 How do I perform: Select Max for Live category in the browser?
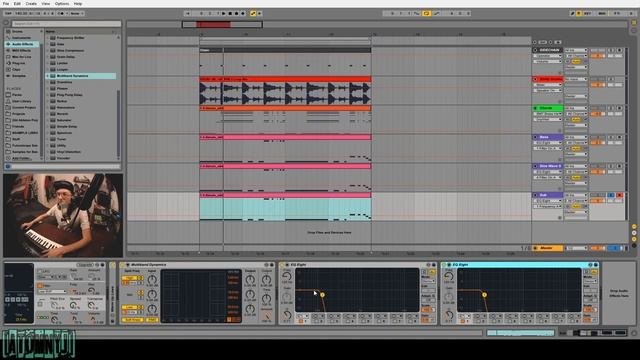(22, 57)
